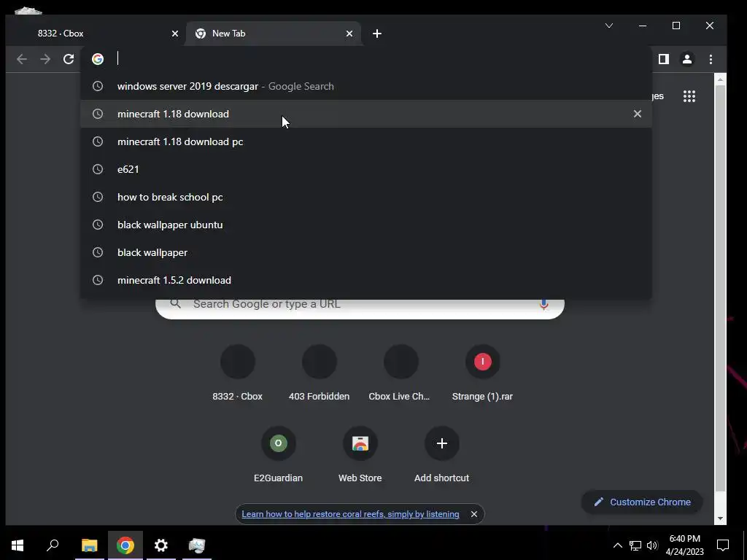Select suggestion how to break school pc
The width and height of the screenshot is (747, 560).
pos(366,197)
